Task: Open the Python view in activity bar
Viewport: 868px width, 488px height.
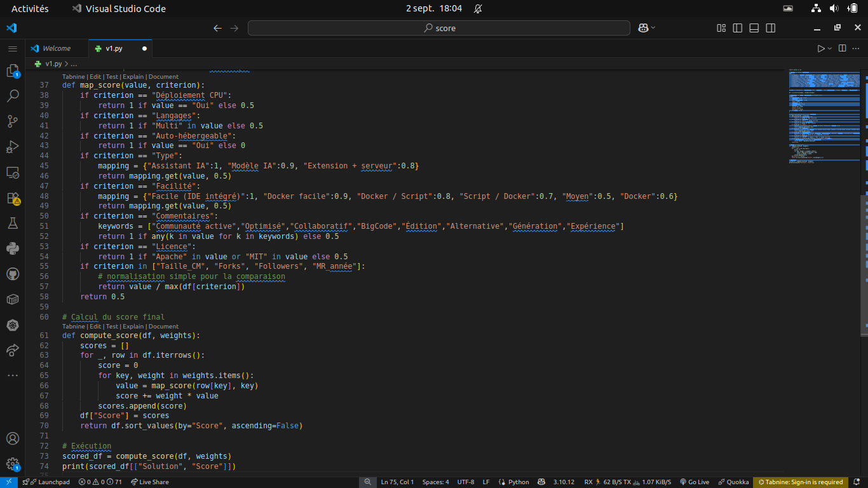Action: coord(13,248)
